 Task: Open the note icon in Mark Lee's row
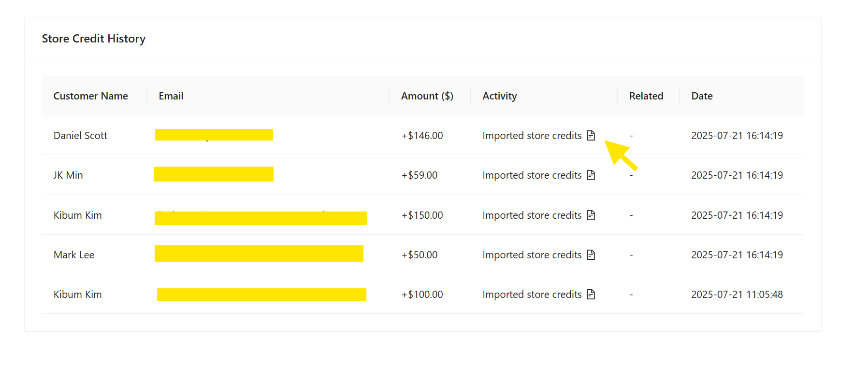coord(591,255)
